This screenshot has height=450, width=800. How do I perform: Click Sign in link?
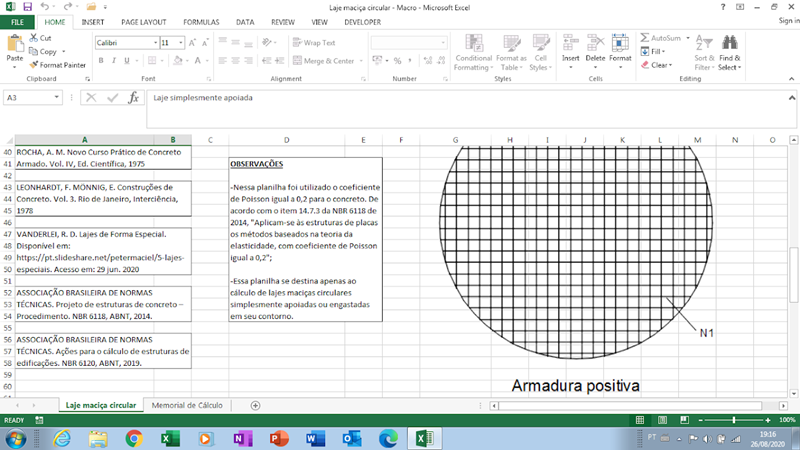click(789, 20)
